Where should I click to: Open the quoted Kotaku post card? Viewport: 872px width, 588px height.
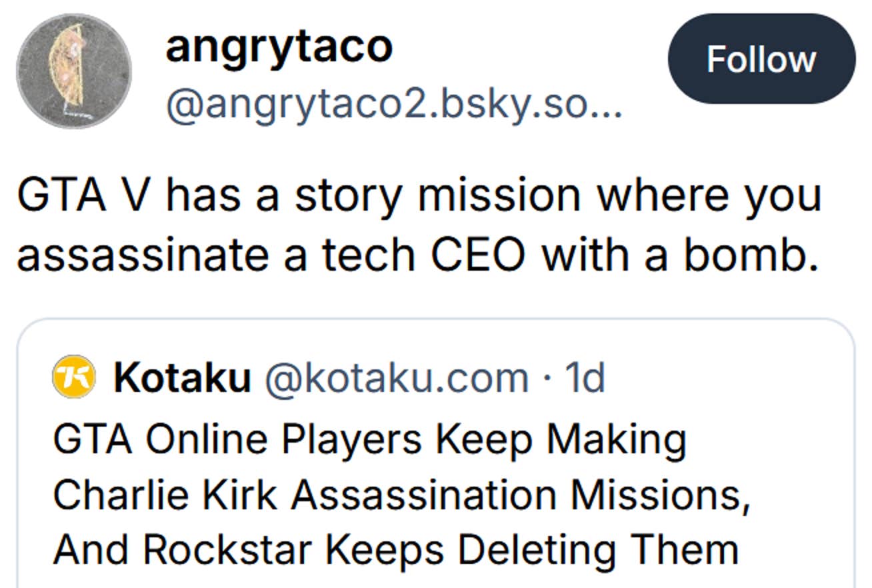tap(433, 467)
